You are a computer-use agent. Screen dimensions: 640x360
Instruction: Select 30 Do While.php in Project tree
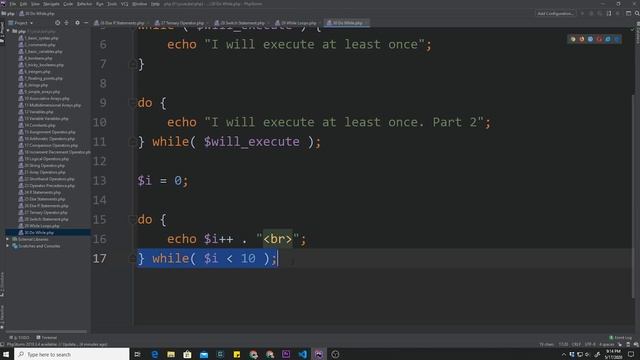pos(36,233)
